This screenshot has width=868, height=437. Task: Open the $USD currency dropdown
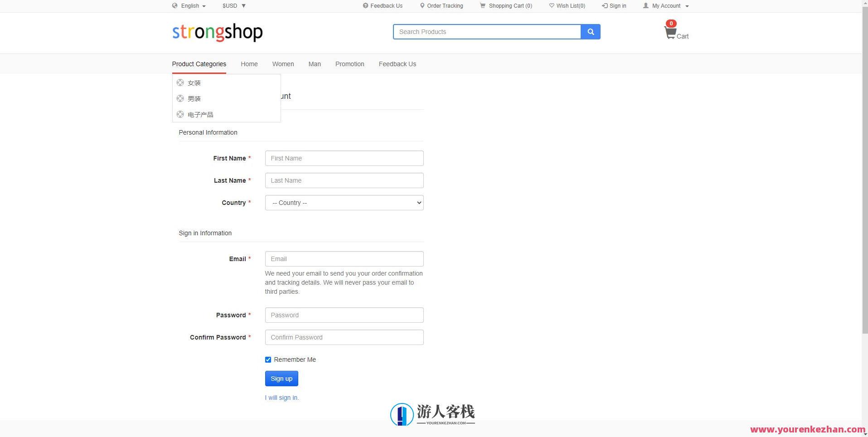[233, 6]
